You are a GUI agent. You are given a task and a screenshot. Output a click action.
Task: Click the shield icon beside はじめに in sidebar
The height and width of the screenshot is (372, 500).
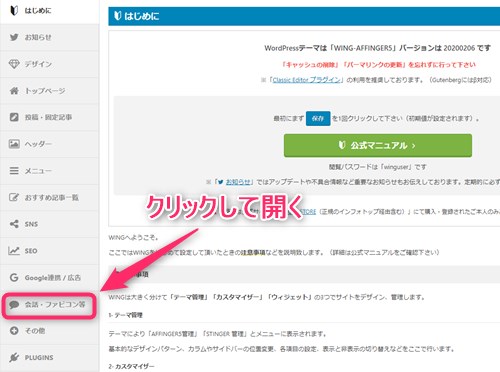(x=14, y=10)
